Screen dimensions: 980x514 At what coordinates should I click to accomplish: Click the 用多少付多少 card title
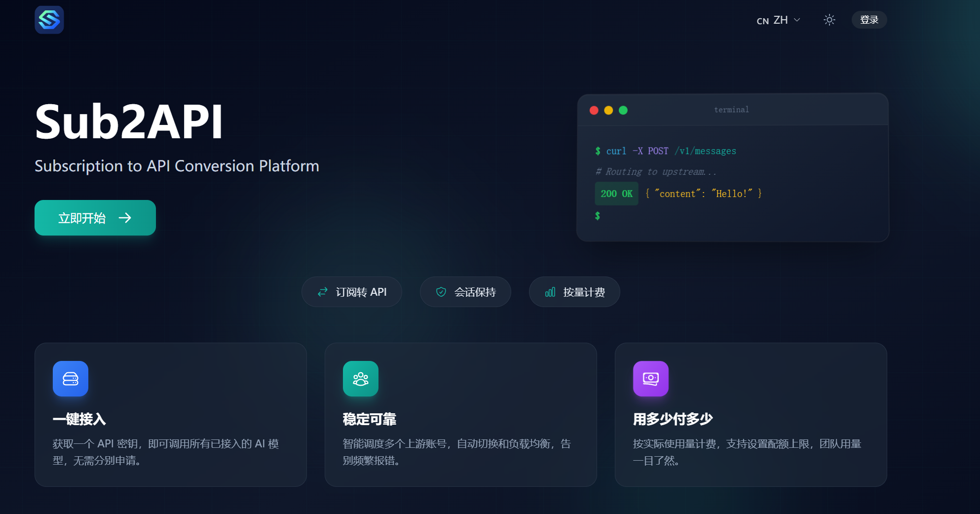pos(673,419)
